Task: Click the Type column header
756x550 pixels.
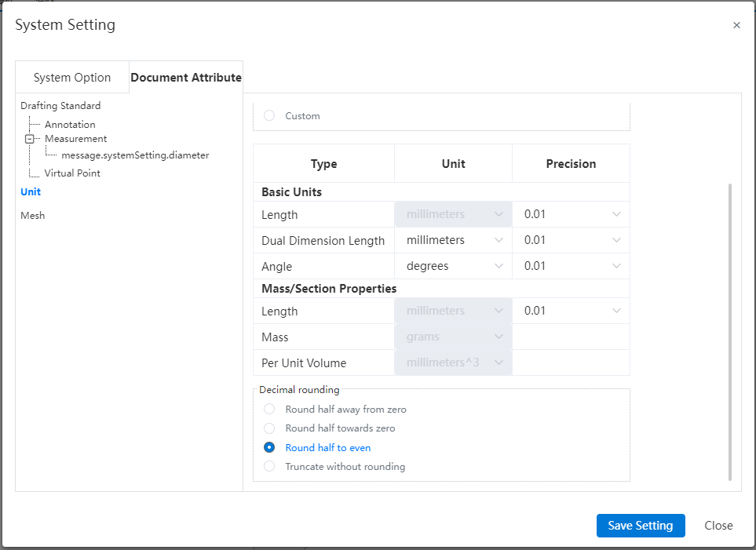Action: 323,164
